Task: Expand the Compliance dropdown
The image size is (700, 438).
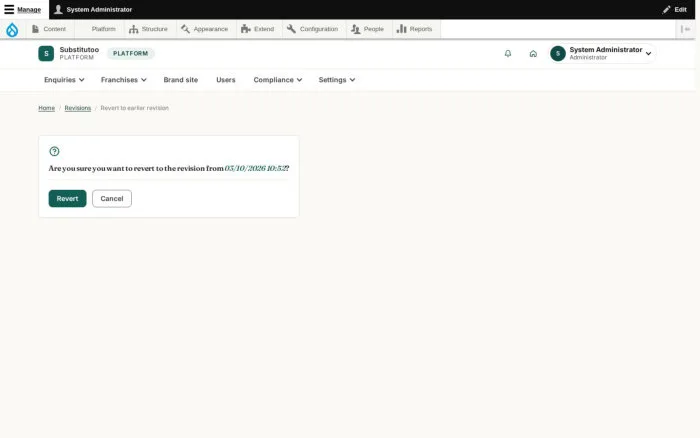Action: (x=278, y=80)
